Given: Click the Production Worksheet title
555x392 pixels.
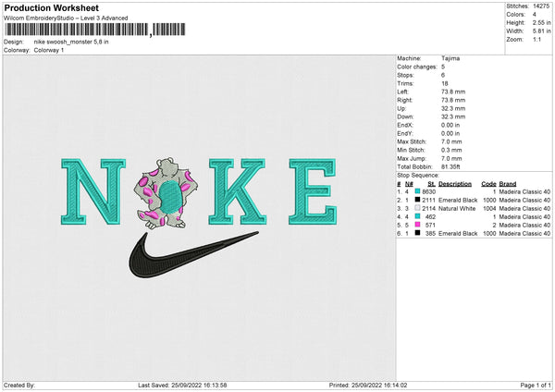Looking at the screenshot, I should click(51, 7).
